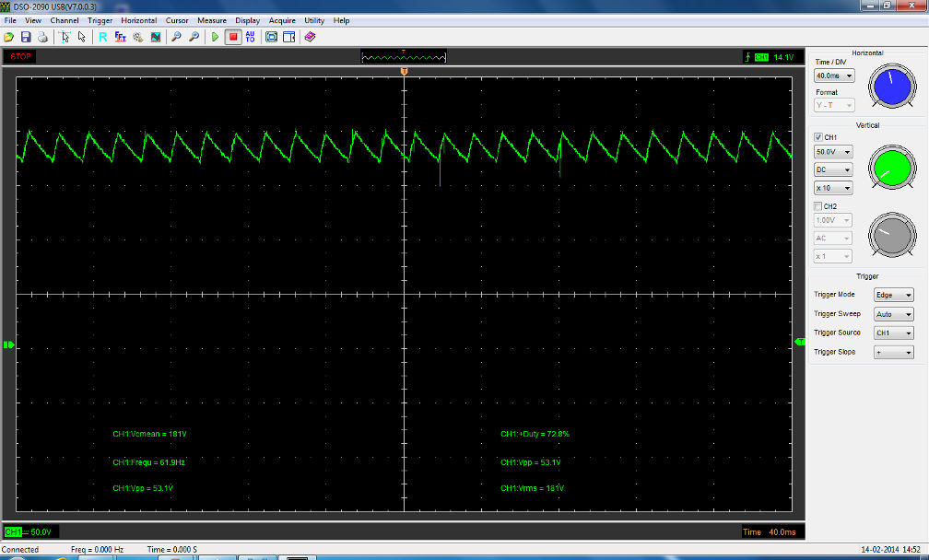Image resolution: width=929 pixels, height=560 pixels.
Task: Click the Open file toolbar icon
Action: (9, 37)
